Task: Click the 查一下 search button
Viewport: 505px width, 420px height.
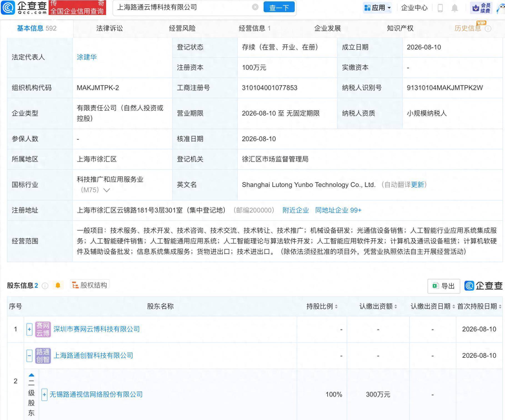Action: coord(279,7)
